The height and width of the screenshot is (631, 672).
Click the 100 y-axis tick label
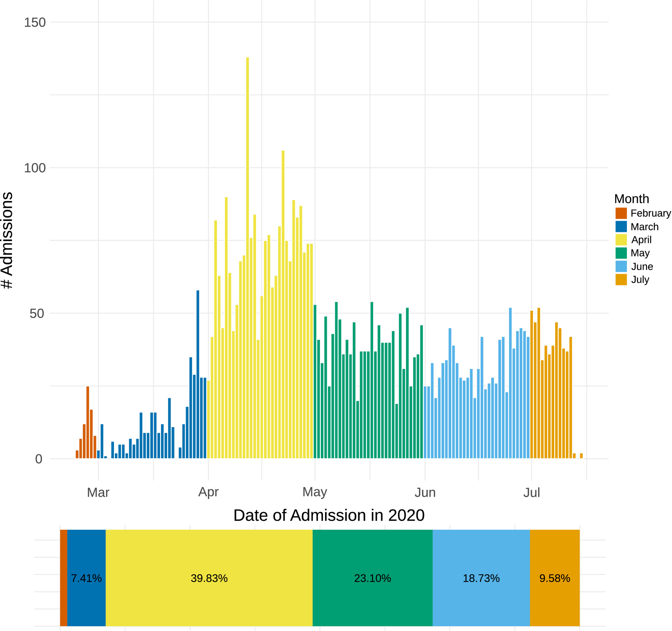point(34,168)
